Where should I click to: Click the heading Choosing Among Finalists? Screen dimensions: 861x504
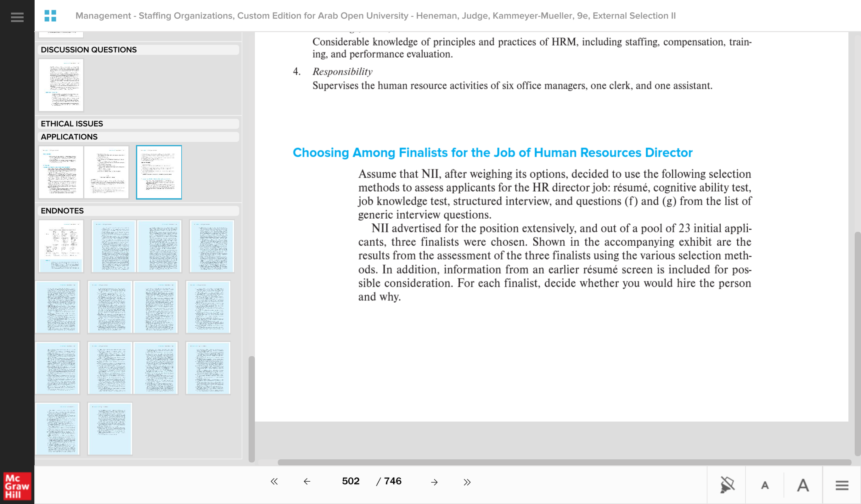point(492,153)
